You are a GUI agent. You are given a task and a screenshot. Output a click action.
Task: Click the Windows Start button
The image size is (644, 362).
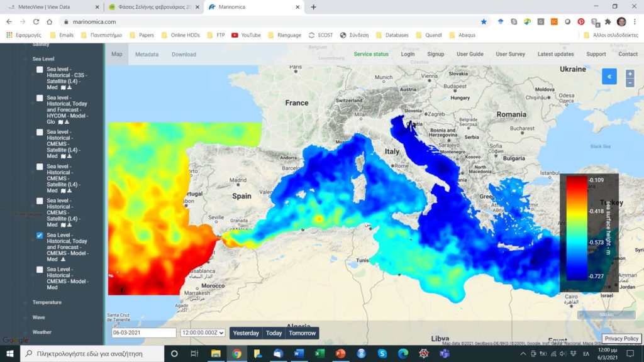pos(10,353)
